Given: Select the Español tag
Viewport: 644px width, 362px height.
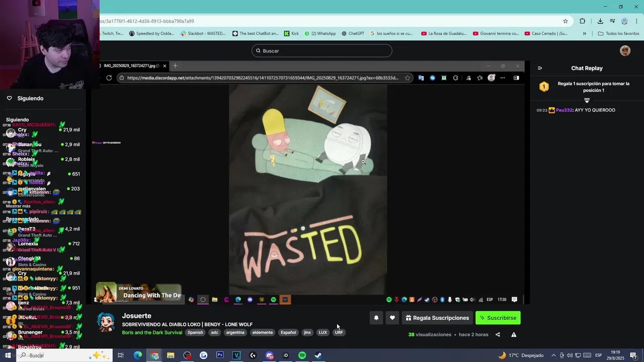Looking at the screenshot, I should coord(288,332).
